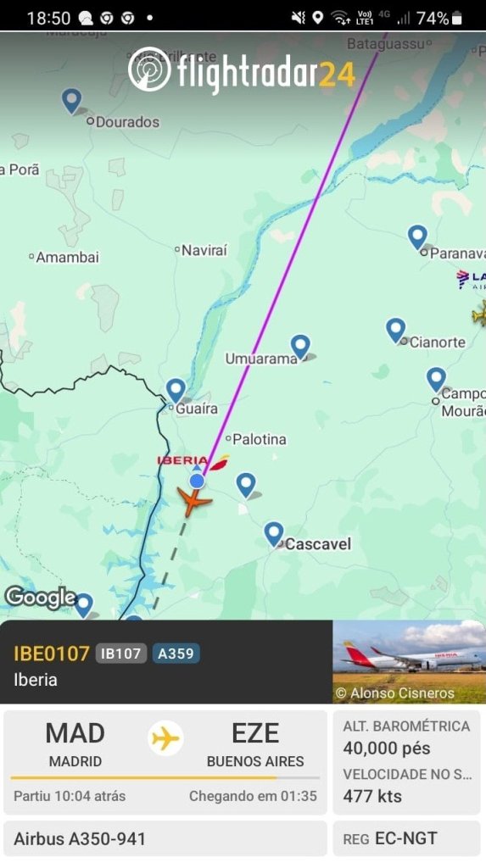The width and height of the screenshot is (486, 868).
Task: Open the Iberia A350 aircraft photo
Action: click(409, 662)
